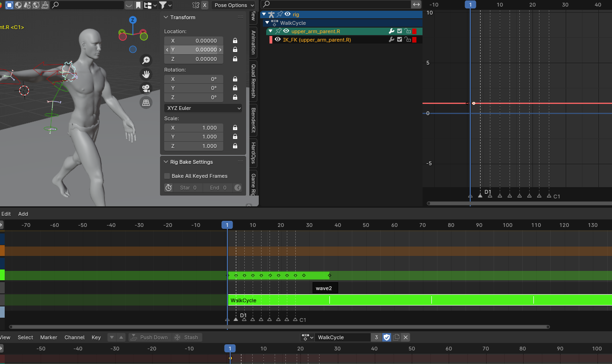612x364 pixels.
Task: Collapse the WalkCycle action in channel list
Action: tap(267, 23)
